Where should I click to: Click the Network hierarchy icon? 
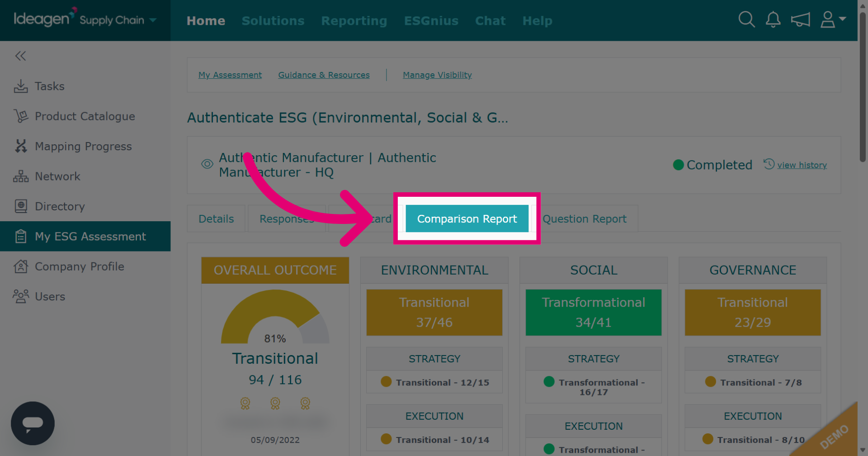coord(21,176)
